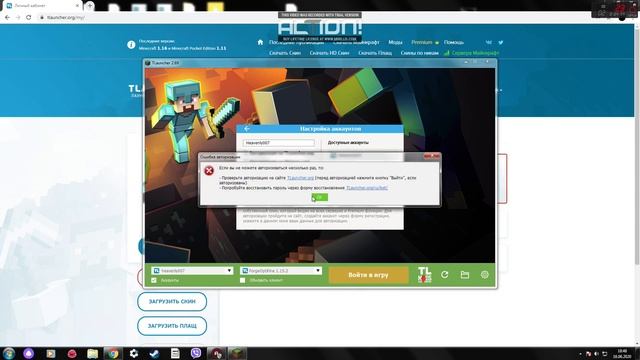640x360 pixels.
Task: Click the TL mods icon in launcher
Action: coord(424,275)
